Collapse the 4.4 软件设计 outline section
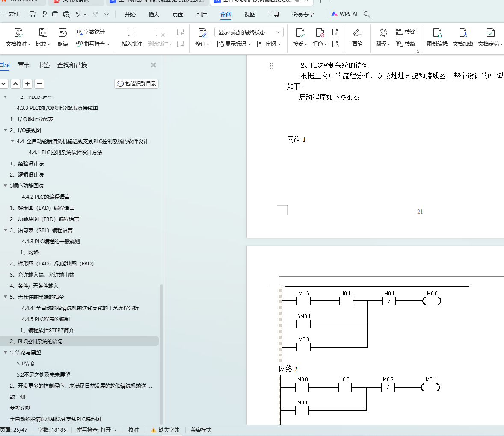Viewport: 504px width, 436px height. coord(12,141)
